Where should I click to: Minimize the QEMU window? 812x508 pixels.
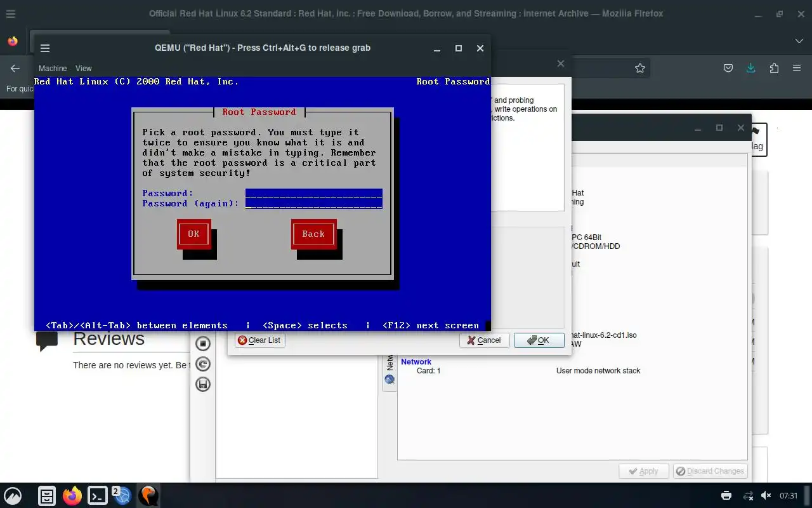(x=437, y=48)
